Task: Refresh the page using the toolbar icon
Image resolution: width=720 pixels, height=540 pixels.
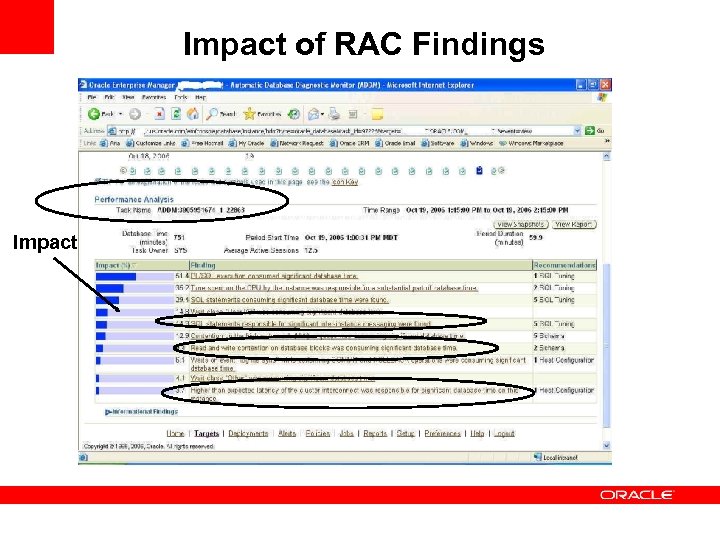Action: click(x=176, y=114)
